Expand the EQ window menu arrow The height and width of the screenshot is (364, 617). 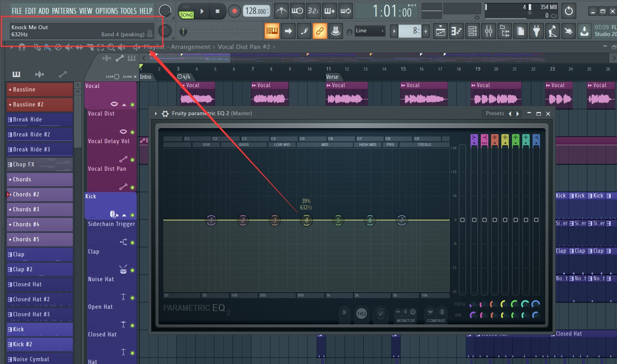pos(156,114)
